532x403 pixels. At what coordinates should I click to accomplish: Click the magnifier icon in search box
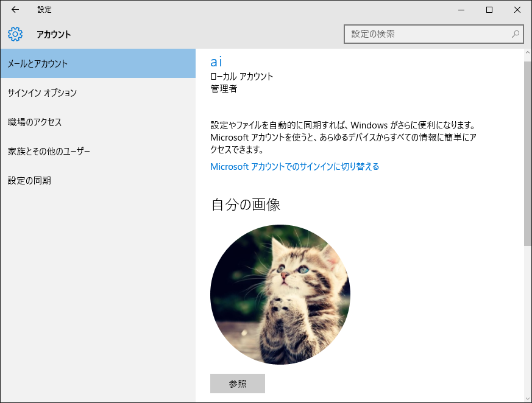(x=516, y=34)
